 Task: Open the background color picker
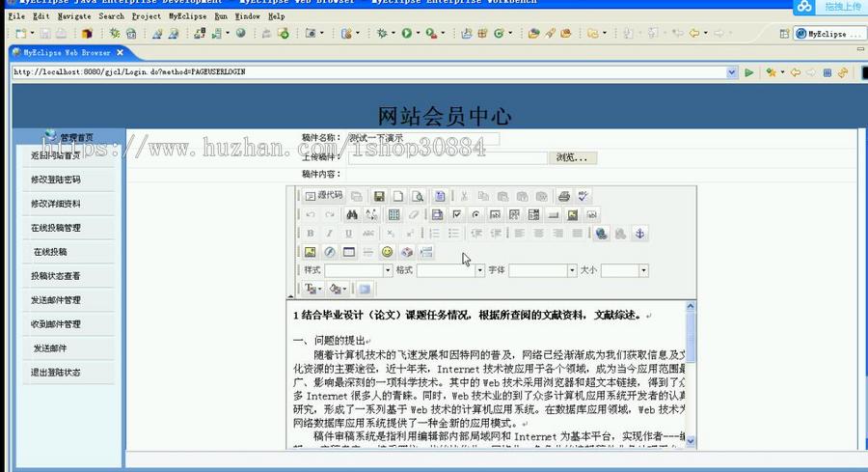[338, 289]
